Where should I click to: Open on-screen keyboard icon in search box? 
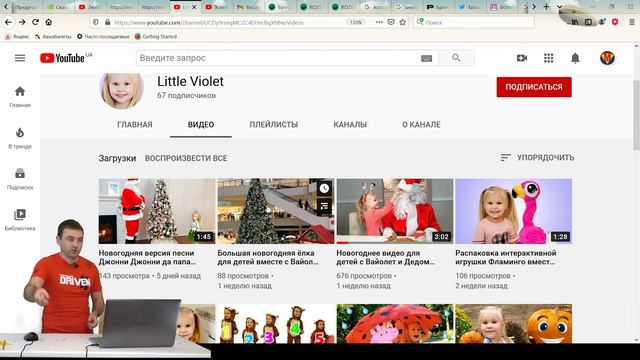pos(427,58)
